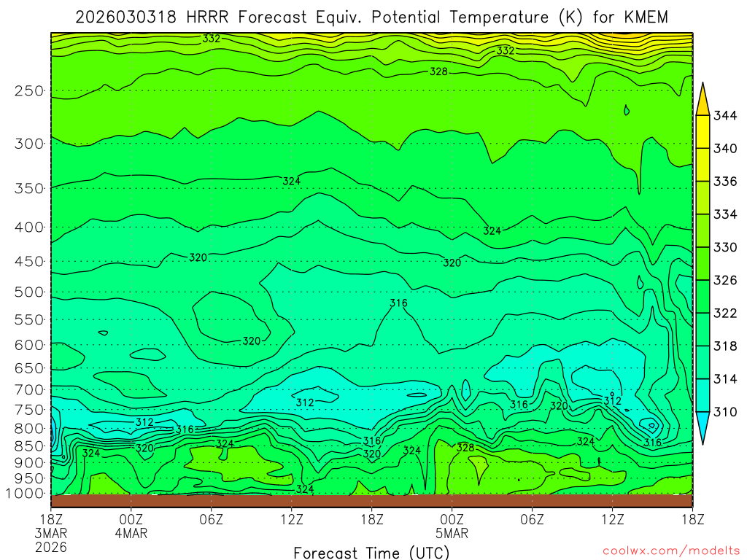747x560 pixels.
Task: Select the 310 colorbar value
Action: pos(725,412)
